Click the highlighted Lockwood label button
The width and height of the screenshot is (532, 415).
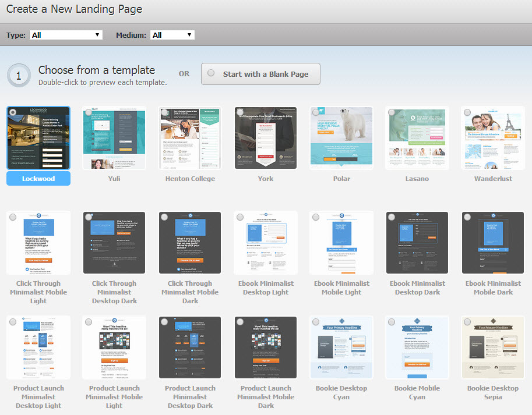click(38, 179)
